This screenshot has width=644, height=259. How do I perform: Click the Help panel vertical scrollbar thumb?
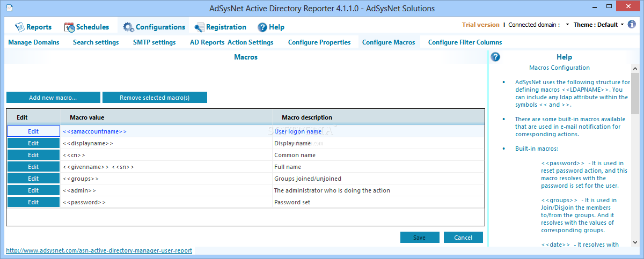(635, 93)
